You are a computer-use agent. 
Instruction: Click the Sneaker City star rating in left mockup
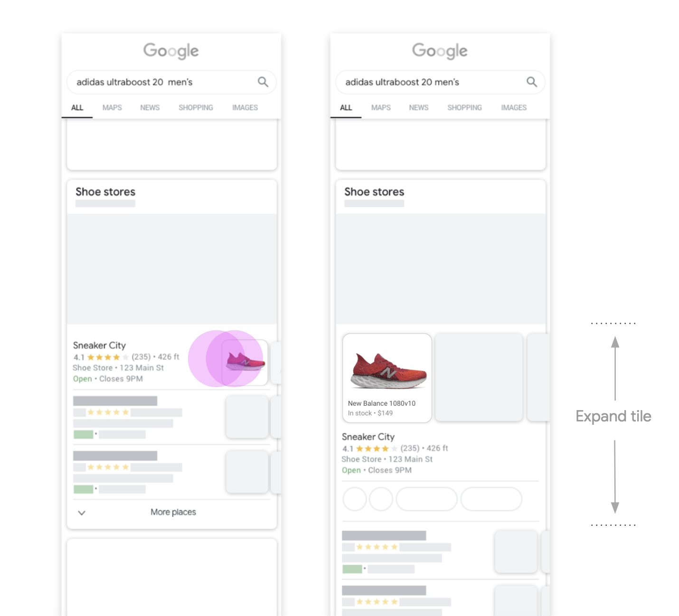click(108, 357)
